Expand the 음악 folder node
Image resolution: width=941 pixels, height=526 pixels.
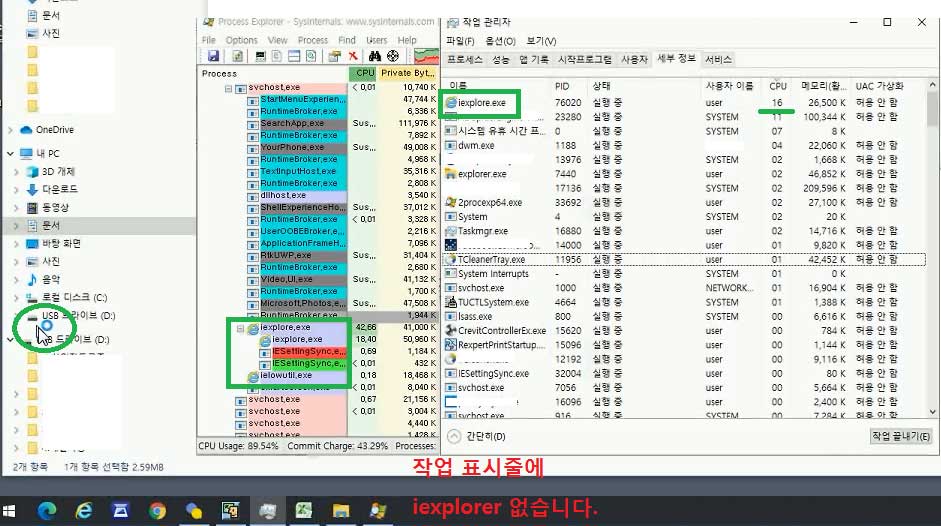[16, 280]
